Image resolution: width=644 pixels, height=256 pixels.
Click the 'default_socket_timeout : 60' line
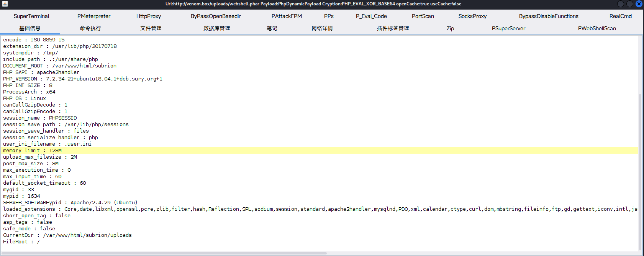coord(44,183)
